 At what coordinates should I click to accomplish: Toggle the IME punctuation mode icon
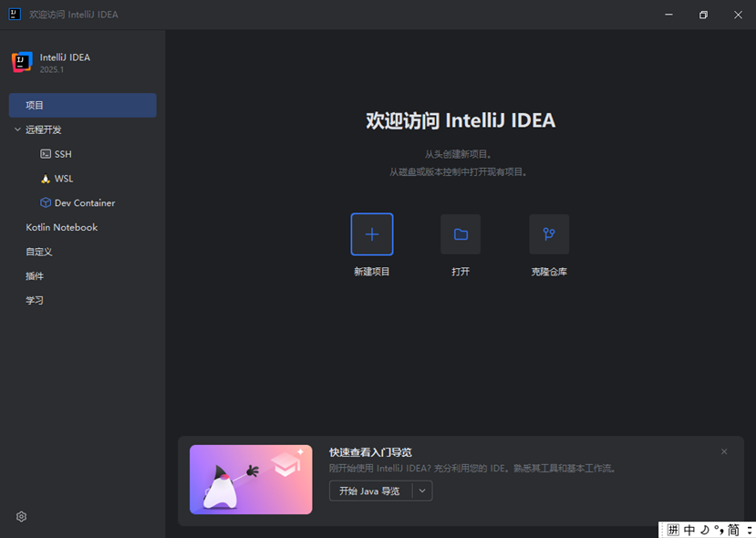(719, 530)
